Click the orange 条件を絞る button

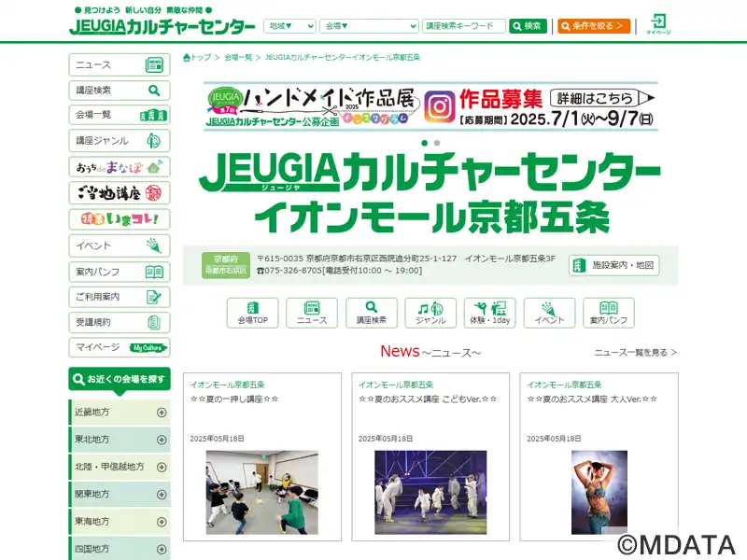(594, 26)
